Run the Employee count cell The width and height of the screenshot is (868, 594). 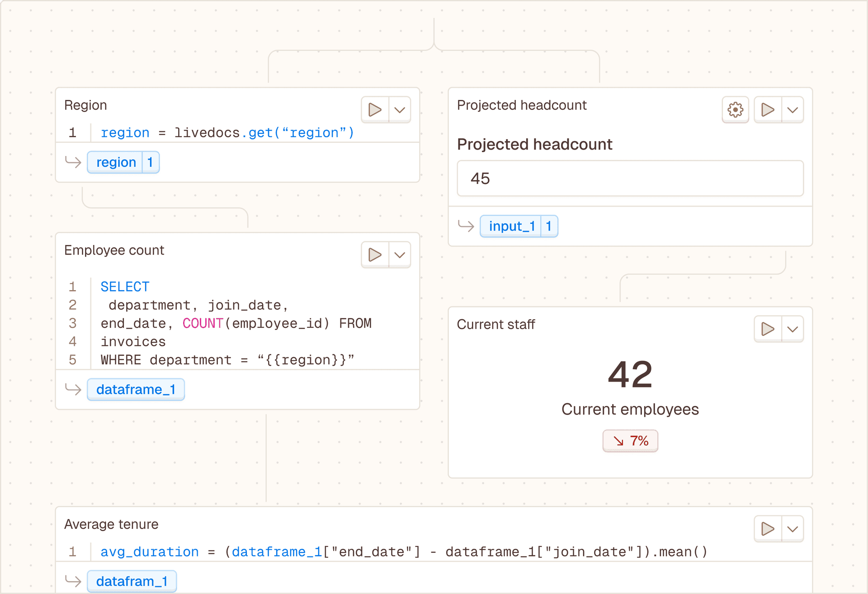(x=375, y=255)
